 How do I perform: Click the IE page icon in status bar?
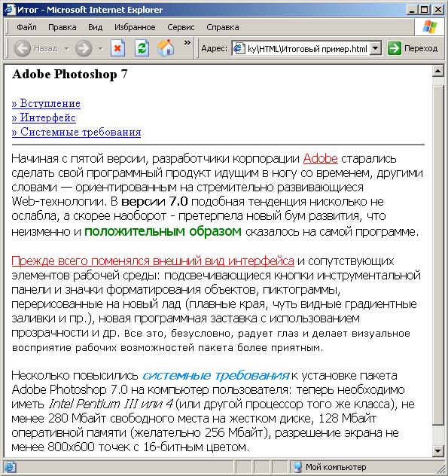pos(10,467)
